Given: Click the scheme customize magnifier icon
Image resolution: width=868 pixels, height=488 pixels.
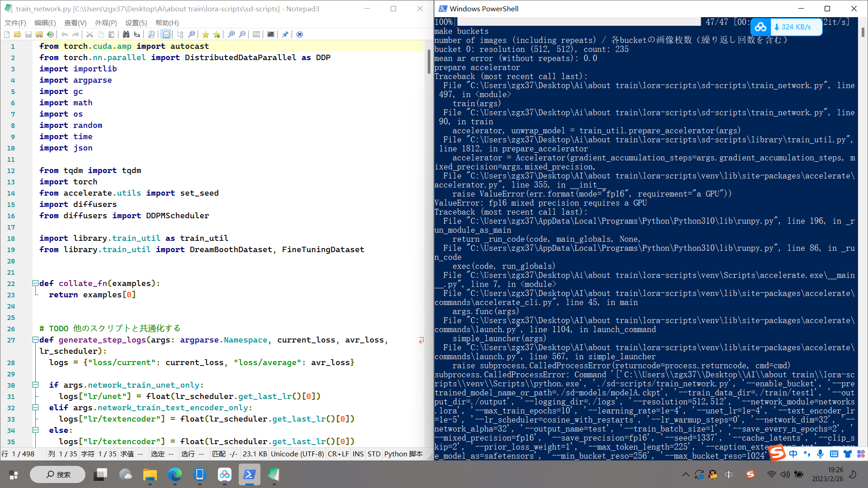Looking at the screenshot, I should coord(192,34).
